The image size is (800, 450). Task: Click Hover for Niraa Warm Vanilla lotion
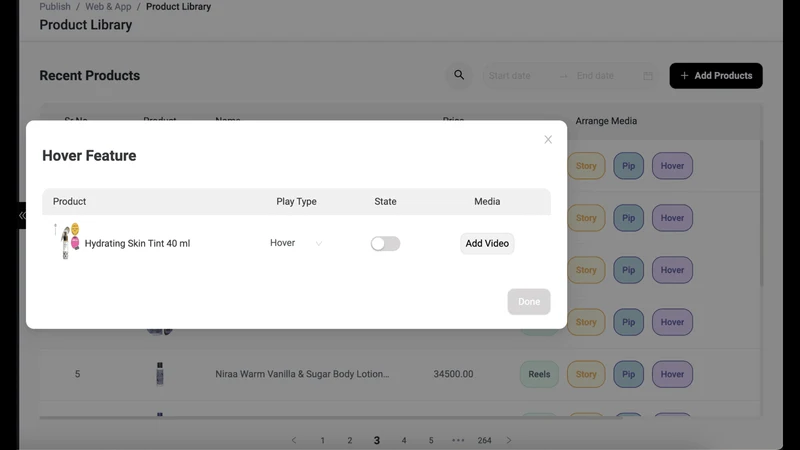coord(672,374)
